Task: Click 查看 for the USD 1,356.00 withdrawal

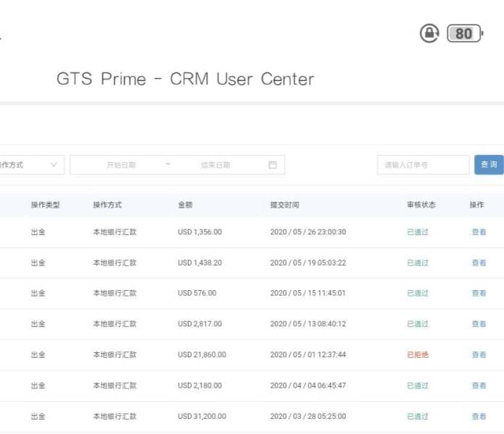Action: 479,232
